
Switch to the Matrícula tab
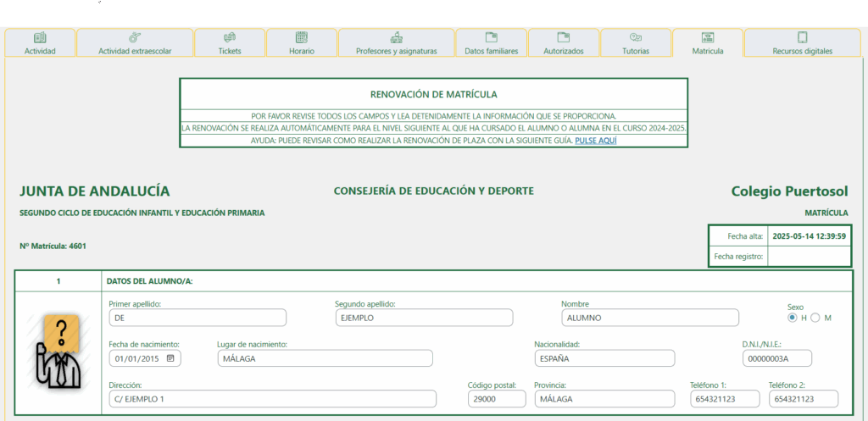707,44
